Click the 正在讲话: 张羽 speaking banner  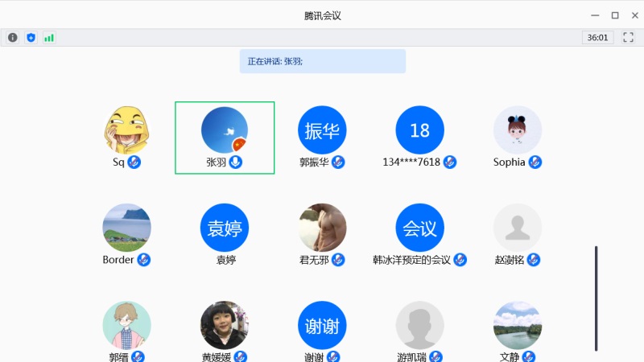[323, 62]
